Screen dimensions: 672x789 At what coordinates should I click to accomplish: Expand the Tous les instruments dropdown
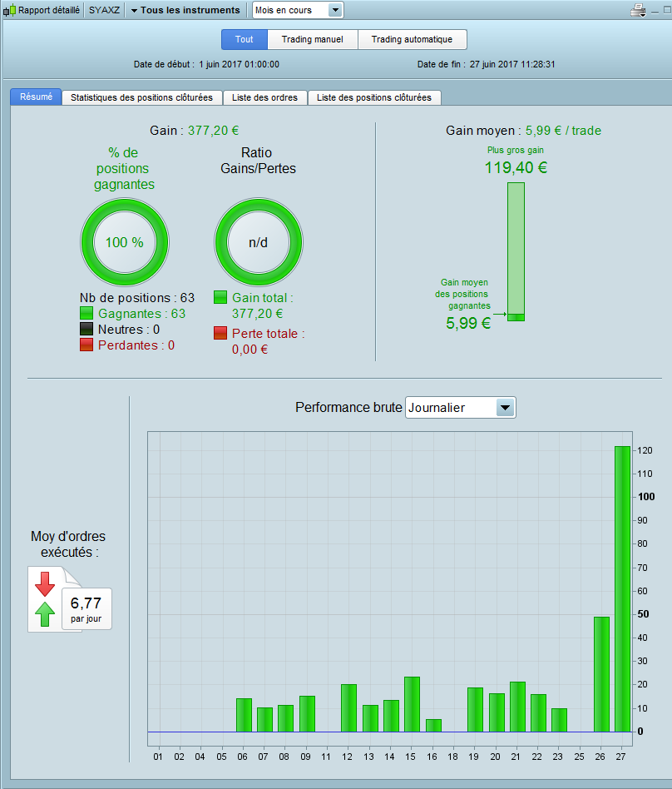click(x=185, y=10)
